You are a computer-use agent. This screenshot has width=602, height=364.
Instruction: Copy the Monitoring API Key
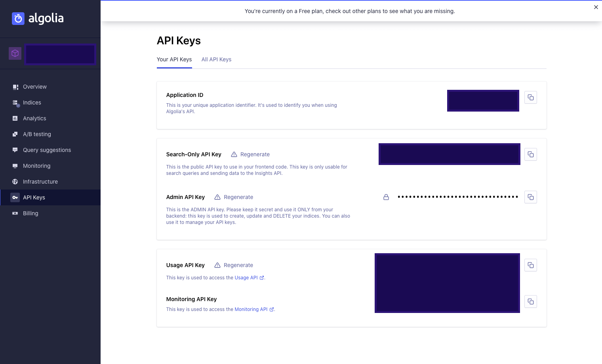tap(531, 301)
